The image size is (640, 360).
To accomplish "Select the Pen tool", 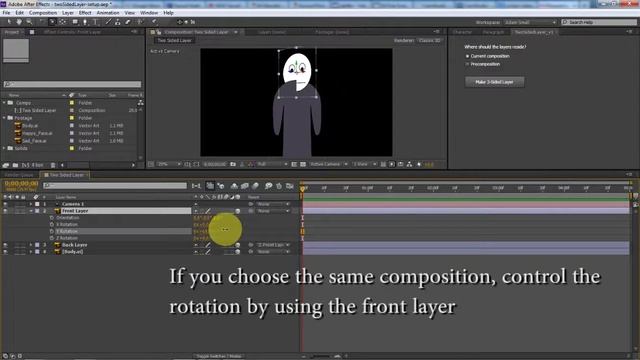I will [85, 22].
